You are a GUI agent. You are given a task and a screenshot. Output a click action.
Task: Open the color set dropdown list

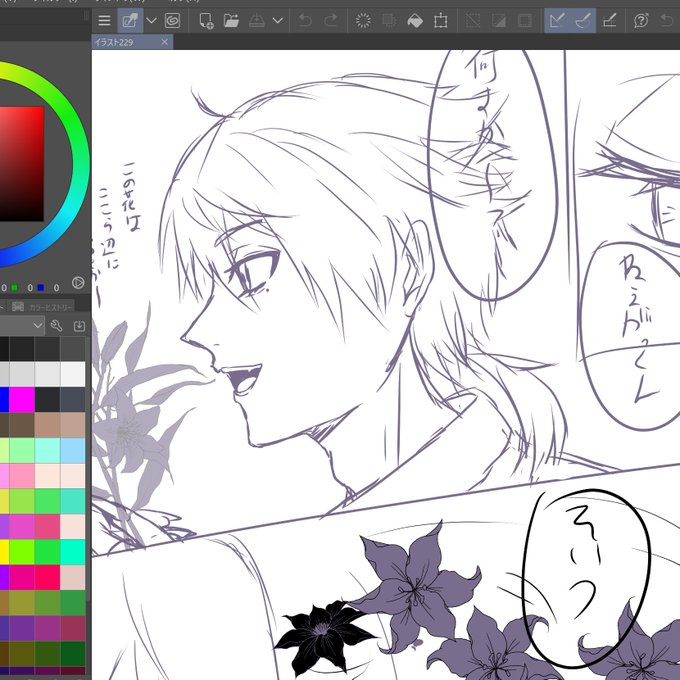coord(22,325)
